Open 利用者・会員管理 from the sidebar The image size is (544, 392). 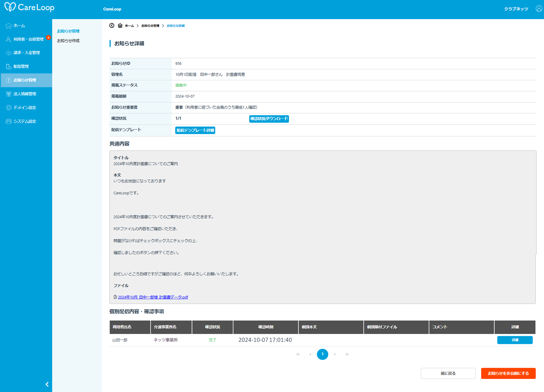[28, 39]
